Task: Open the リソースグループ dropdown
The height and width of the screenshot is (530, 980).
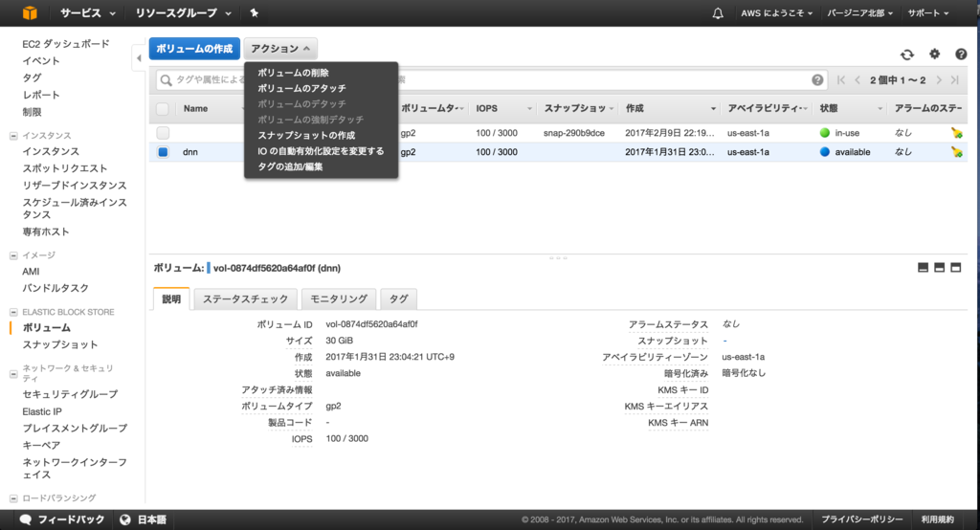Action: [183, 12]
